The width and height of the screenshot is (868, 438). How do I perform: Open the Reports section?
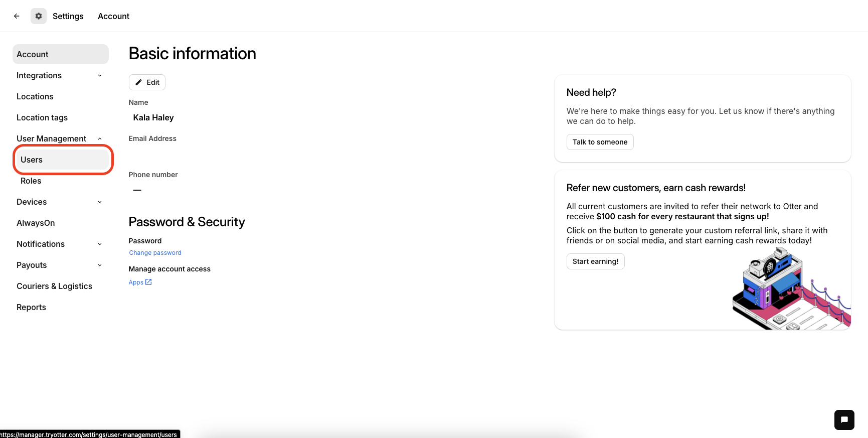[31, 307]
